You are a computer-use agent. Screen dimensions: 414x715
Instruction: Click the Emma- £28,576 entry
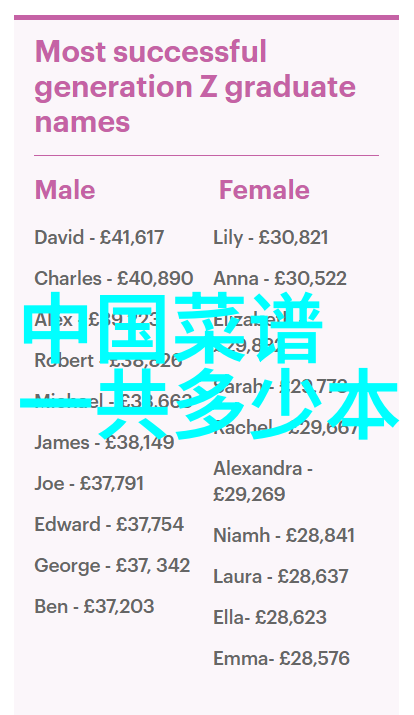[x=281, y=658]
